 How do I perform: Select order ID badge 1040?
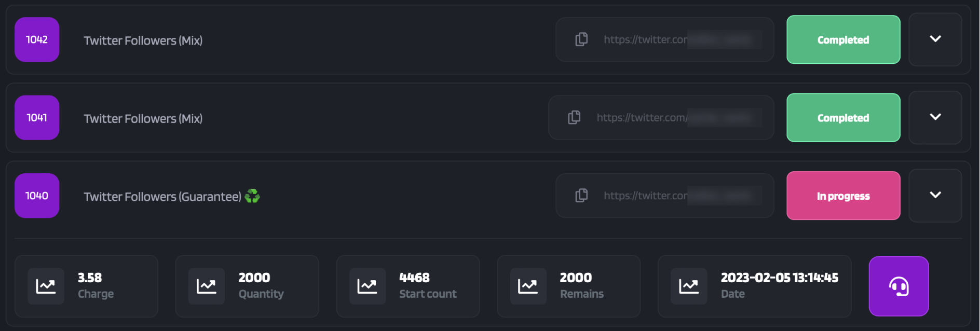coord(37,196)
